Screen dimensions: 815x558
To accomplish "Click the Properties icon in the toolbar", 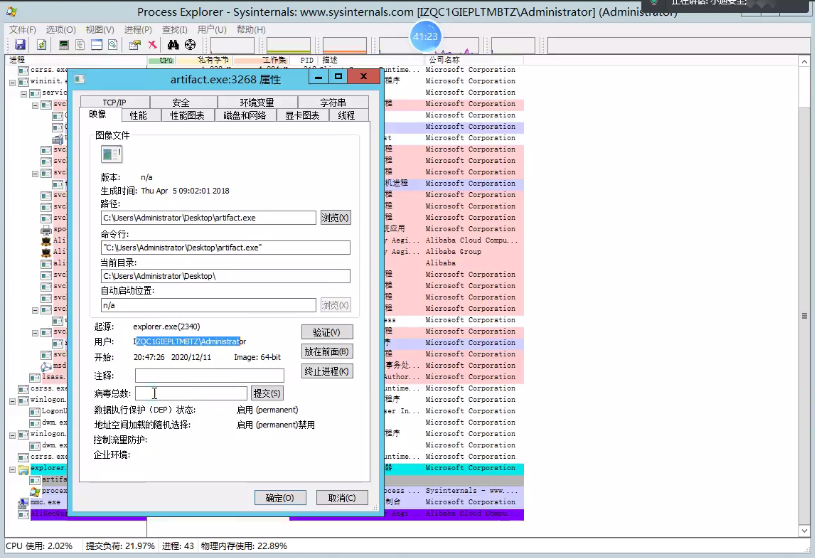I will (x=135, y=45).
